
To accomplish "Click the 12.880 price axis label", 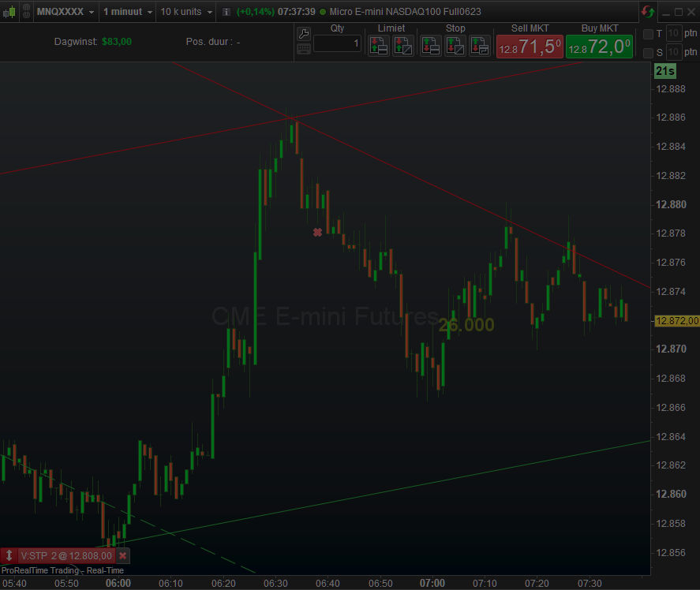I will (x=671, y=204).
